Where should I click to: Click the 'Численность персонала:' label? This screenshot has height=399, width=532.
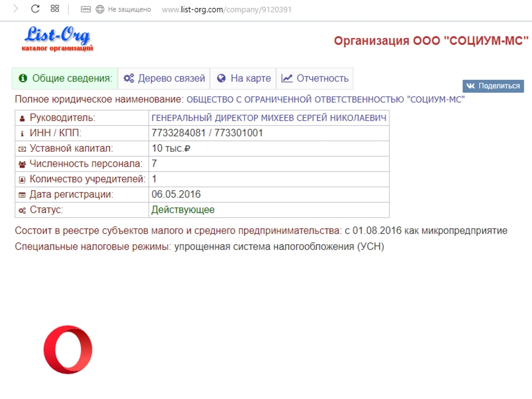click(86, 164)
